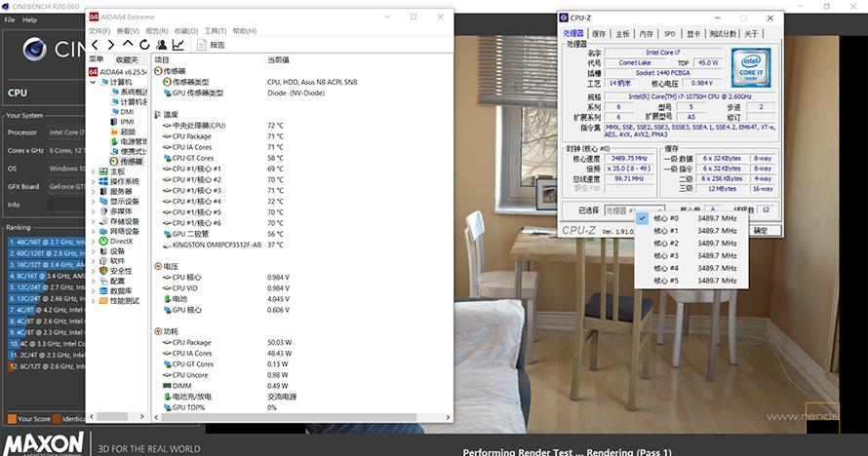Click 多媒体 multimedia icon in tree
Image resolution: width=868 pixels, height=456 pixels.
(x=103, y=211)
